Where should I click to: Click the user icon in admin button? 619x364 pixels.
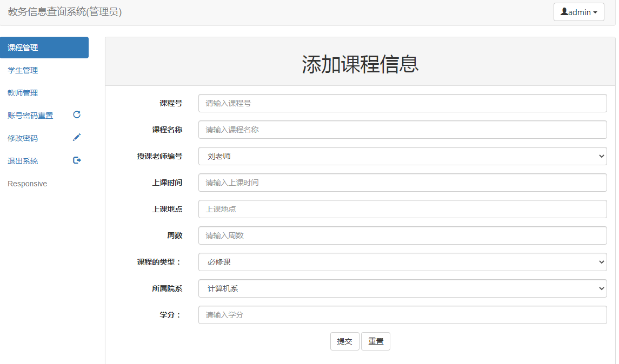tap(564, 12)
